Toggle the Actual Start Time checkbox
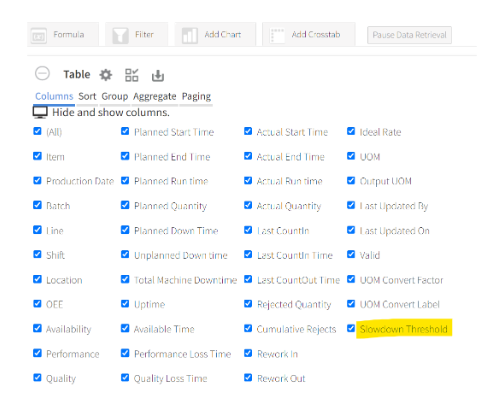 point(248,131)
